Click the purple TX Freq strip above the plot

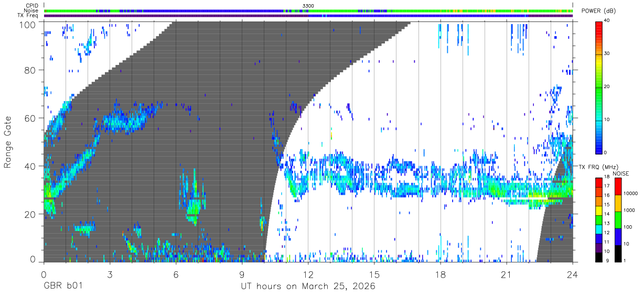[308, 16]
